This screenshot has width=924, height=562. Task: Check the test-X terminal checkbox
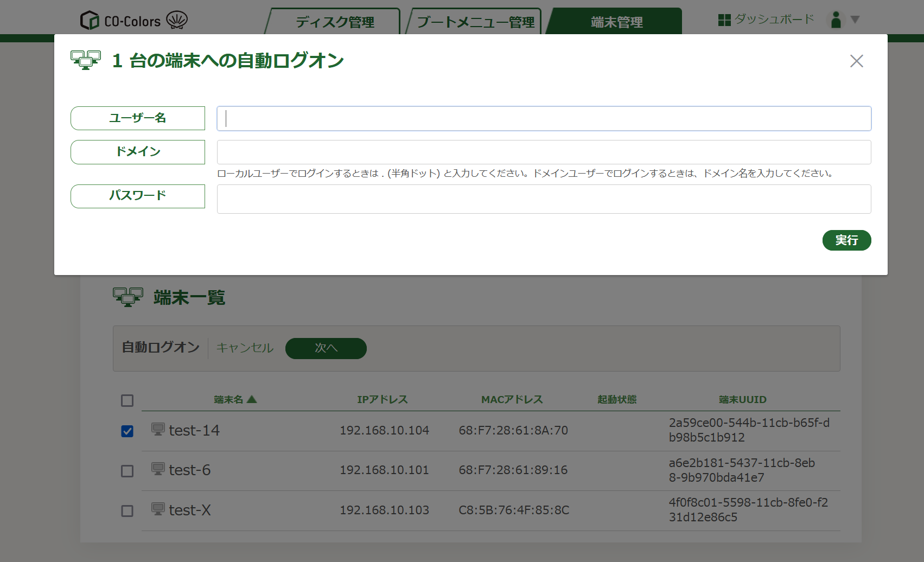(128, 511)
